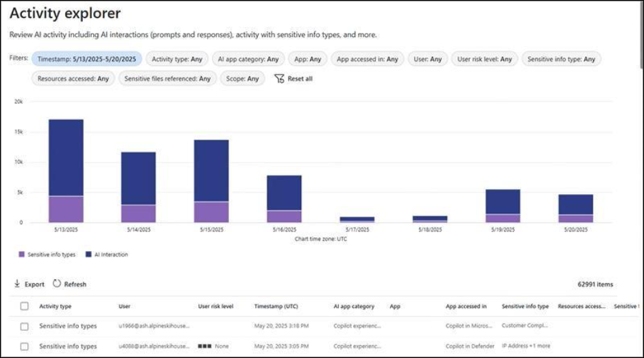This screenshot has height=358, width=644.
Task: Check the second row checkbox for u4088 user
Action: coord(25,346)
